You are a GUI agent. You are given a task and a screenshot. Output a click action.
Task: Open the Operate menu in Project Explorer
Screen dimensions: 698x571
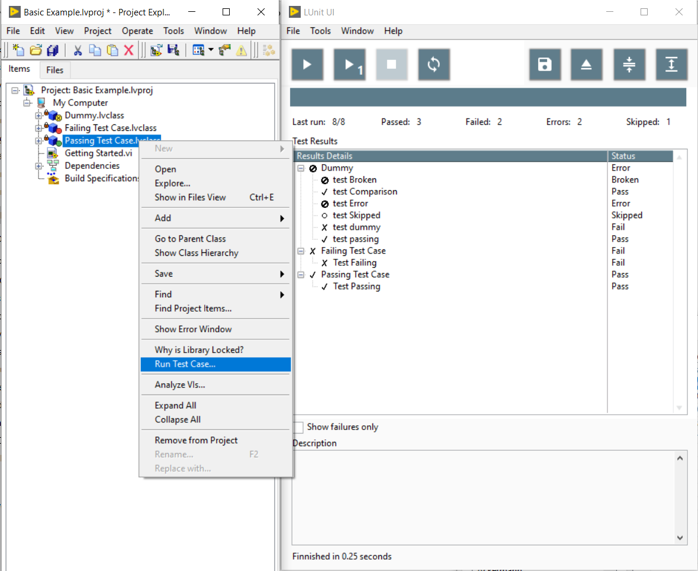point(137,31)
